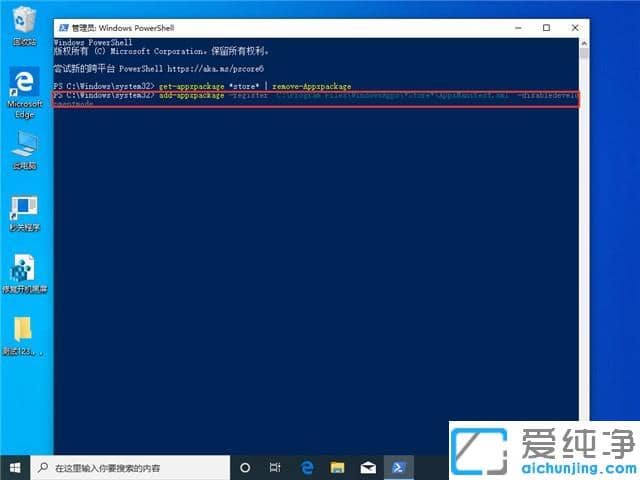Open the Windows Start menu
The height and width of the screenshot is (480, 640).
(x=15, y=468)
